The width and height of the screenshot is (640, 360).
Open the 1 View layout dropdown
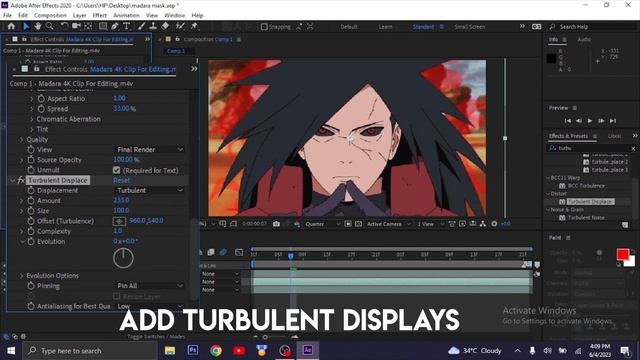coord(430,224)
